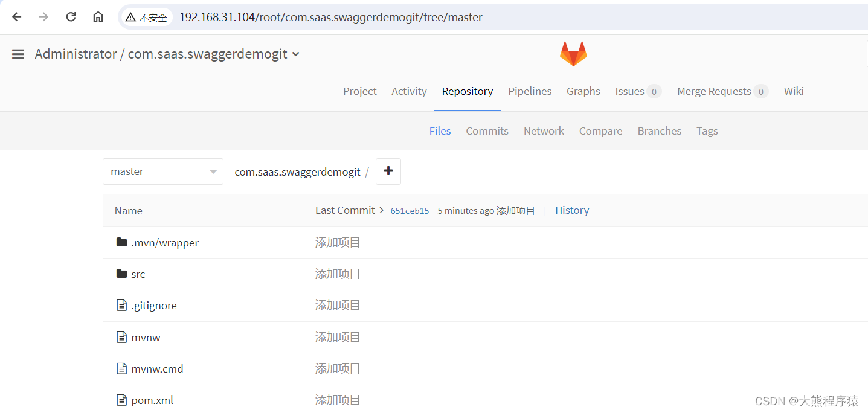
Task: Click the plus icon to add a new file
Action: point(388,171)
